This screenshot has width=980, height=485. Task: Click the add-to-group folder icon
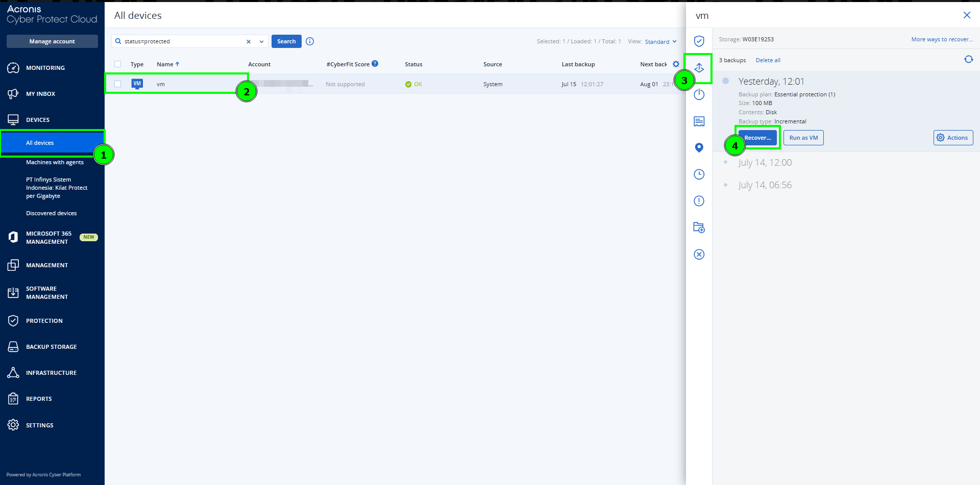[699, 227]
